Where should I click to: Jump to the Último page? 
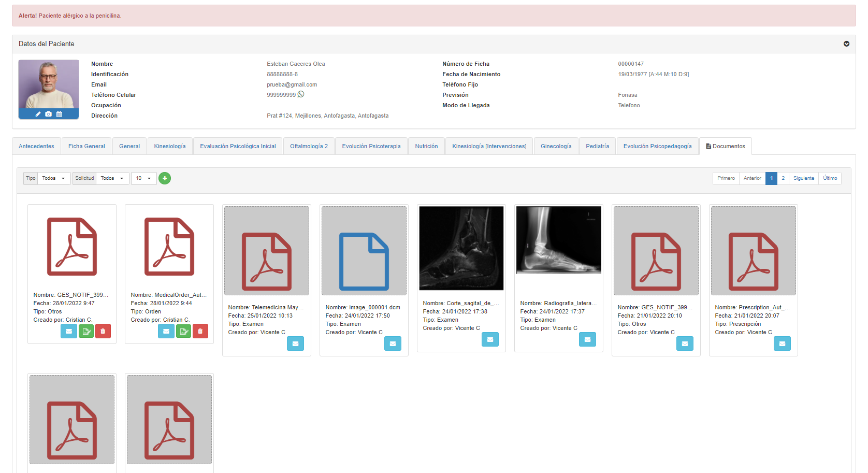(830, 178)
